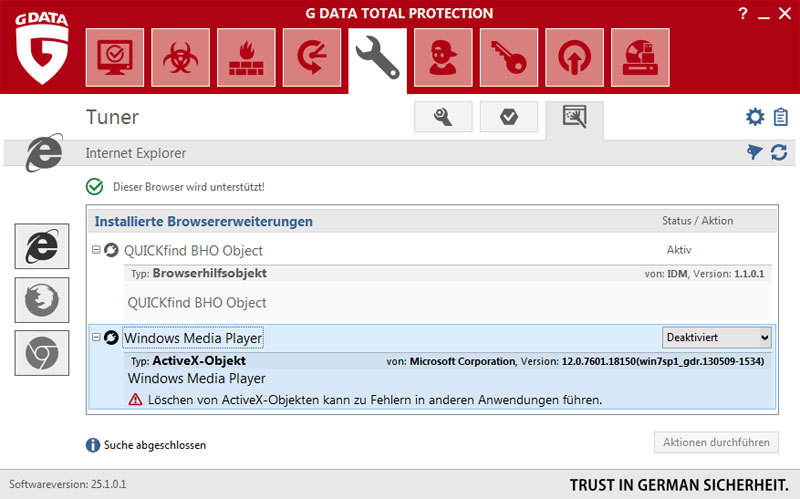Screen dimensions: 800x499
Task: Click the Microsoft Corporation version text
Action: coord(575,361)
